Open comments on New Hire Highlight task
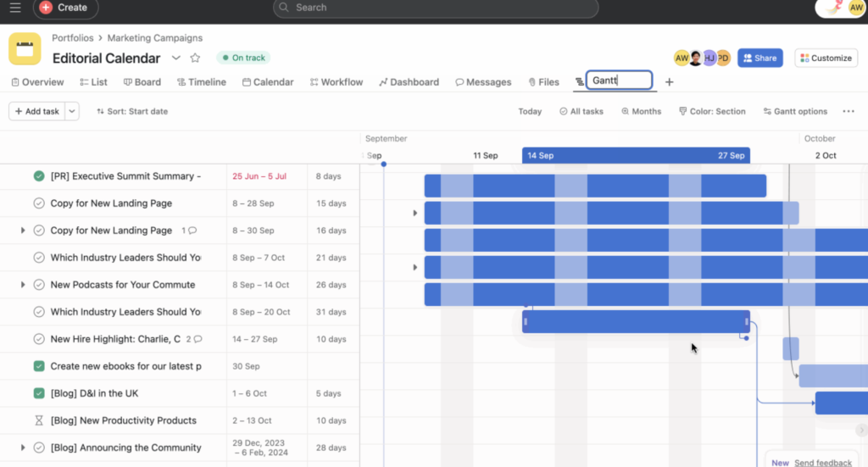868x467 pixels. pos(194,339)
